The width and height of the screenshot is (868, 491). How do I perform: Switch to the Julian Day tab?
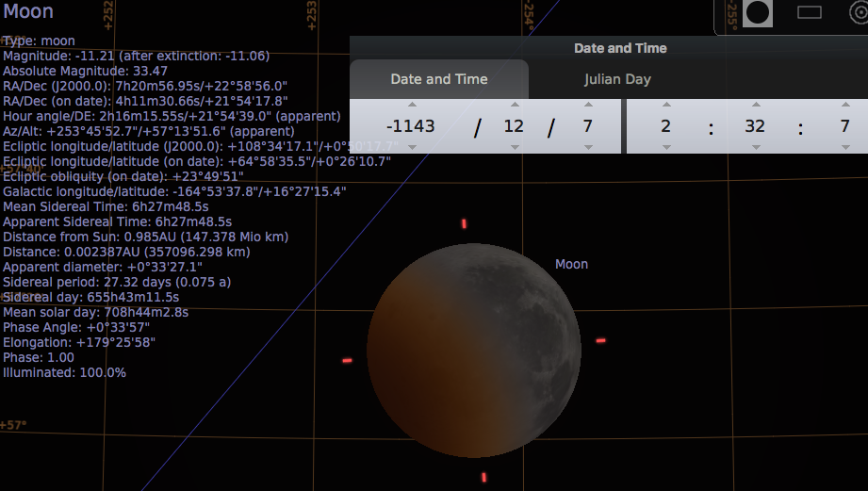[617, 79]
